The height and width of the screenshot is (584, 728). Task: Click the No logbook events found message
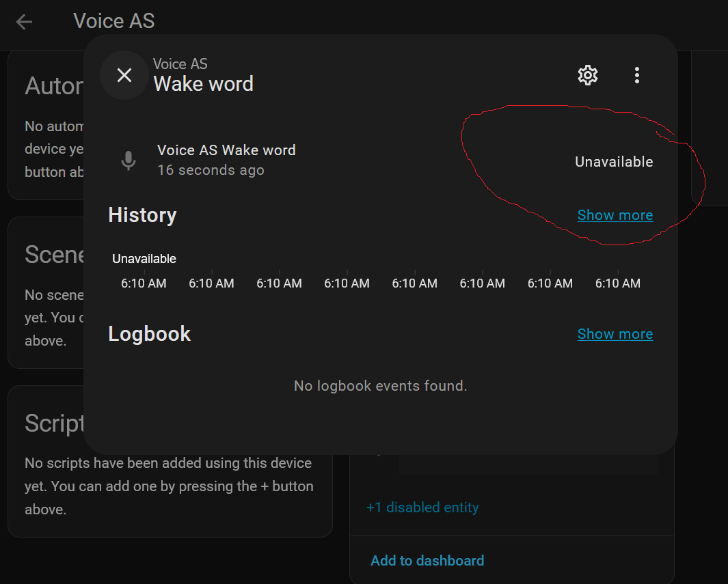[x=380, y=386]
